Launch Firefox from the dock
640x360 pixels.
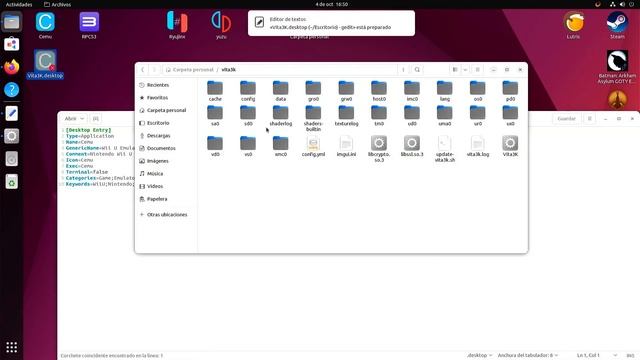[11, 67]
